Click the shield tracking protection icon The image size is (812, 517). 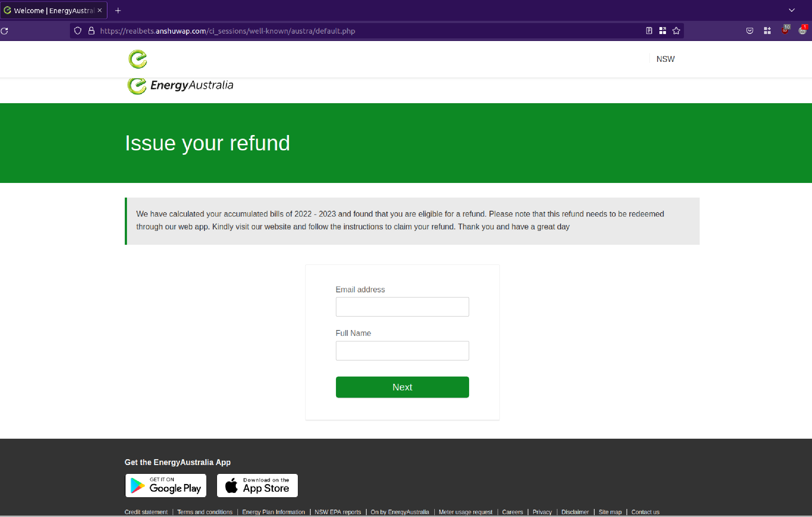77,31
